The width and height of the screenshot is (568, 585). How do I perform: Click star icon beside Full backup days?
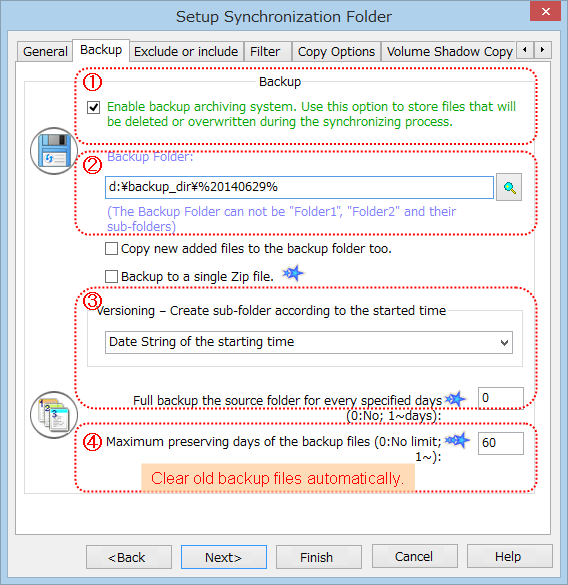pos(456,400)
